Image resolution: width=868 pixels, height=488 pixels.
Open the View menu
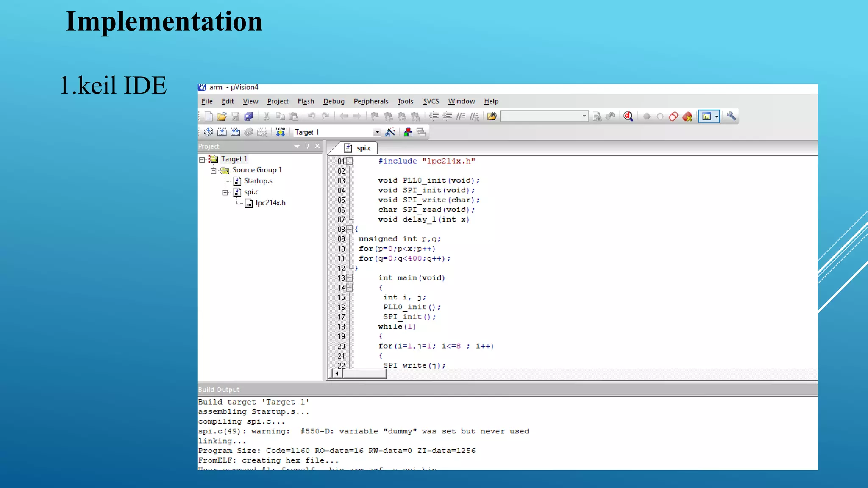[x=250, y=101]
